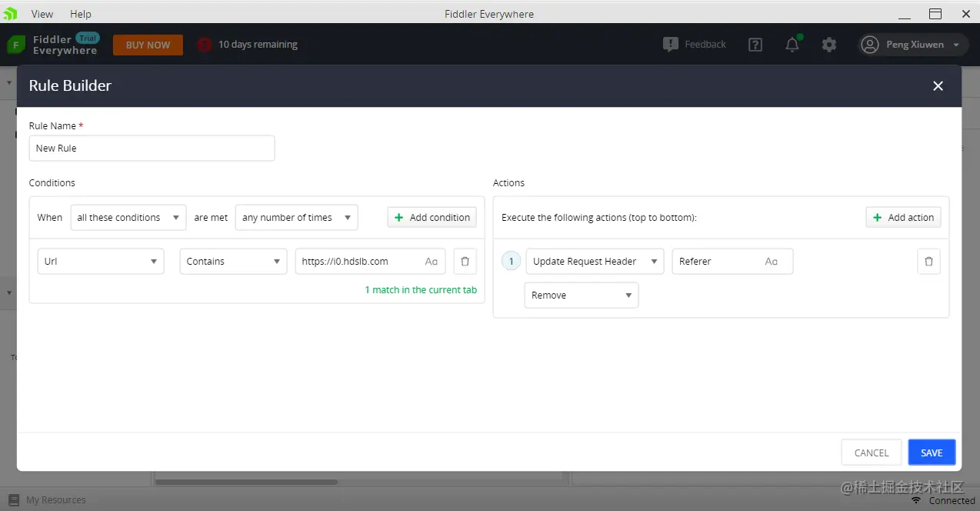Click the CANCEL button
This screenshot has width=980, height=511.
pyautogui.click(x=872, y=453)
